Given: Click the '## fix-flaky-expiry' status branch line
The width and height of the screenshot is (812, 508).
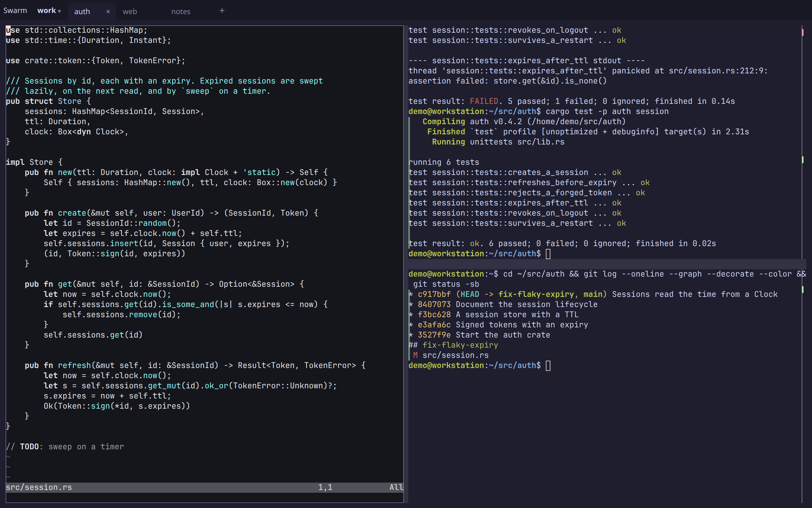Looking at the screenshot, I should pyautogui.click(x=453, y=345).
